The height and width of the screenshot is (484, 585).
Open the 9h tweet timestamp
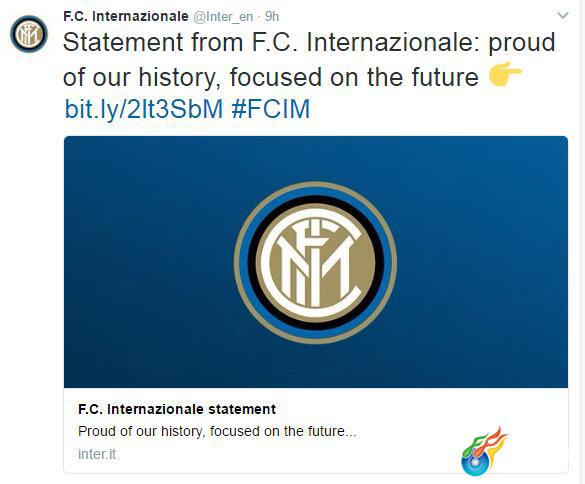pos(272,16)
